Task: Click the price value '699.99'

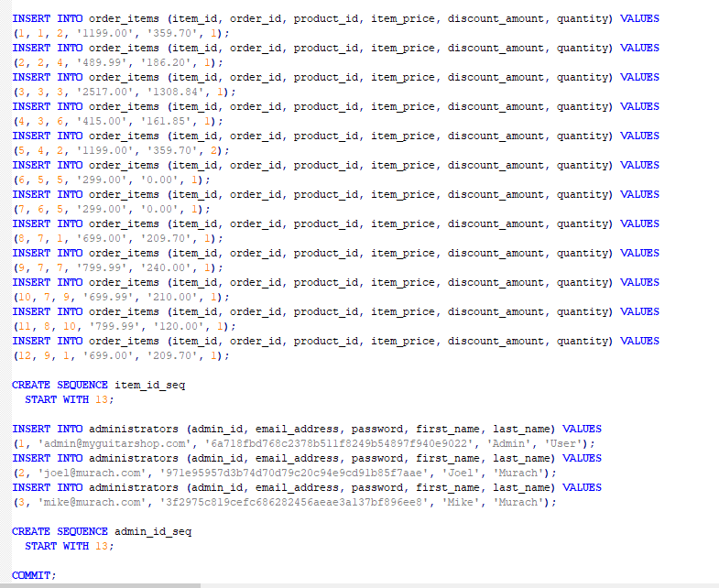Action: [x=111, y=297]
